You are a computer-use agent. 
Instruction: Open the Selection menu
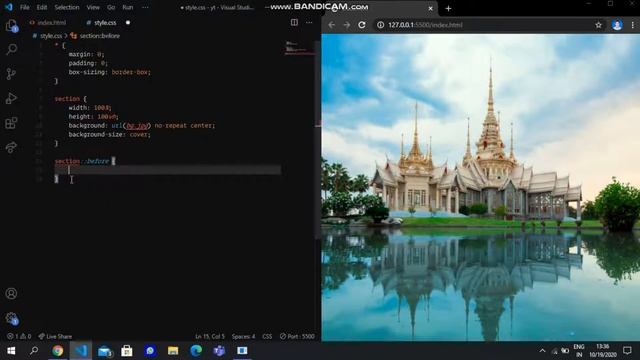[67, 7]
